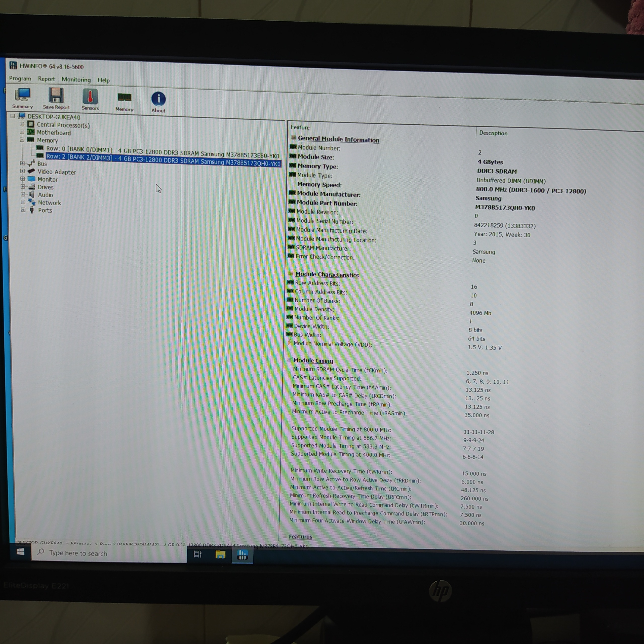The image size is (644, 644).
Task: Open File Explorer from taskbar
Action: tap(220, 555)
